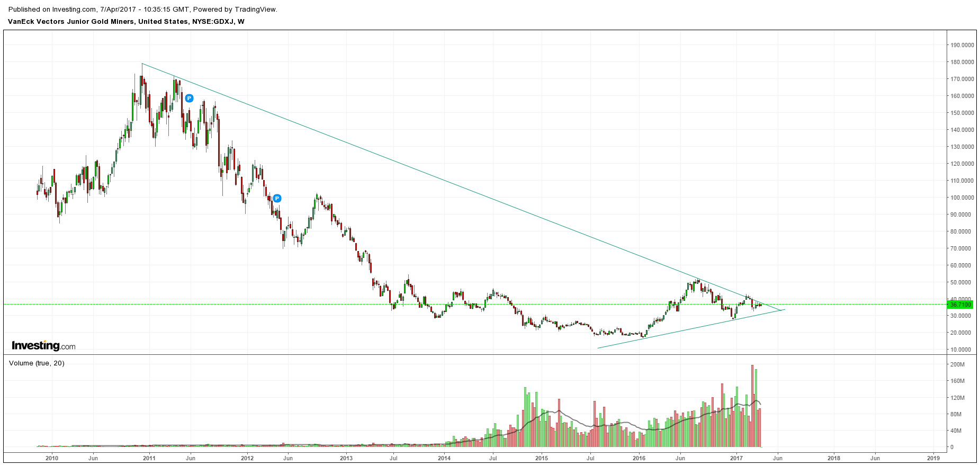
Task: Click the 2011 label on time axis
Action: pos(149,458)
